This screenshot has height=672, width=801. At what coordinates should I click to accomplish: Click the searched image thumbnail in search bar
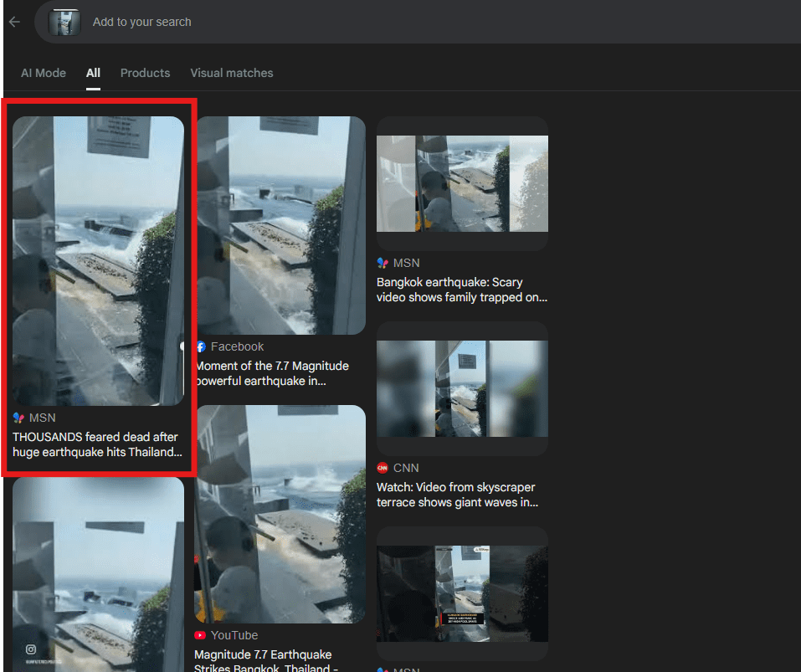coord(65,22)
